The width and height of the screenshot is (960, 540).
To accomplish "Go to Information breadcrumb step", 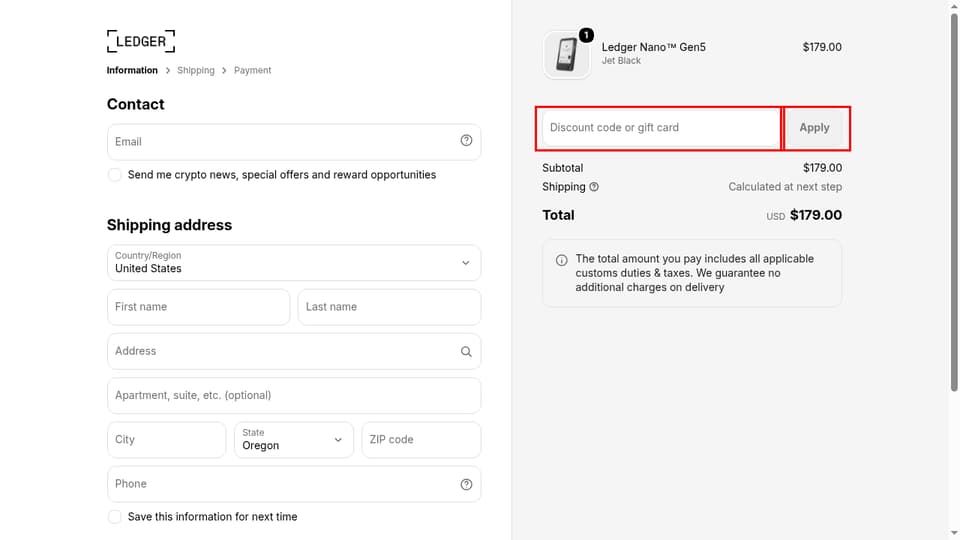I will coord(132,70).
